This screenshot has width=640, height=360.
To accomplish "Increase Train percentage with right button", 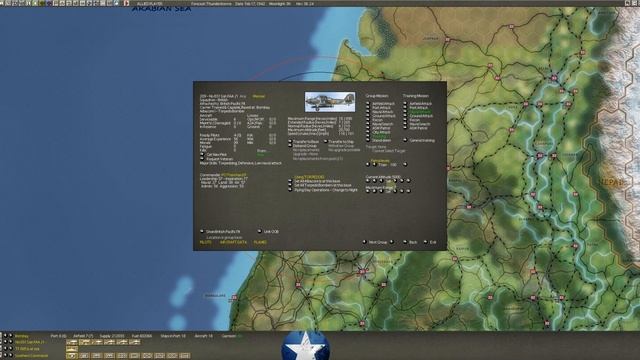I will [405, 164].
